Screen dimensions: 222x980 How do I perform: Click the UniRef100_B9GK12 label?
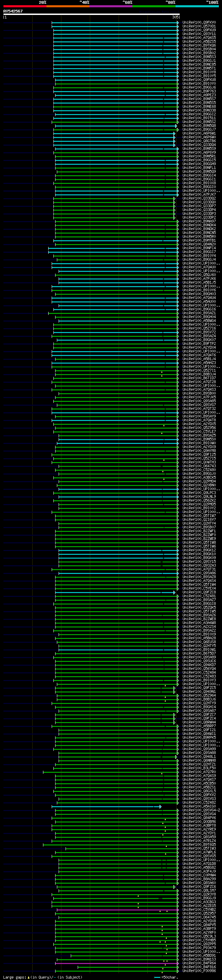point(199,550)
